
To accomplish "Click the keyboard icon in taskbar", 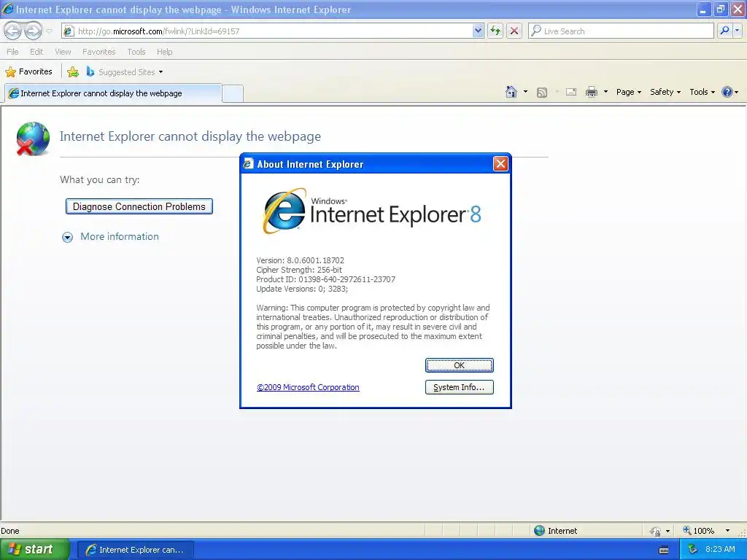I will pyautogui.click(x=664, y=550).
